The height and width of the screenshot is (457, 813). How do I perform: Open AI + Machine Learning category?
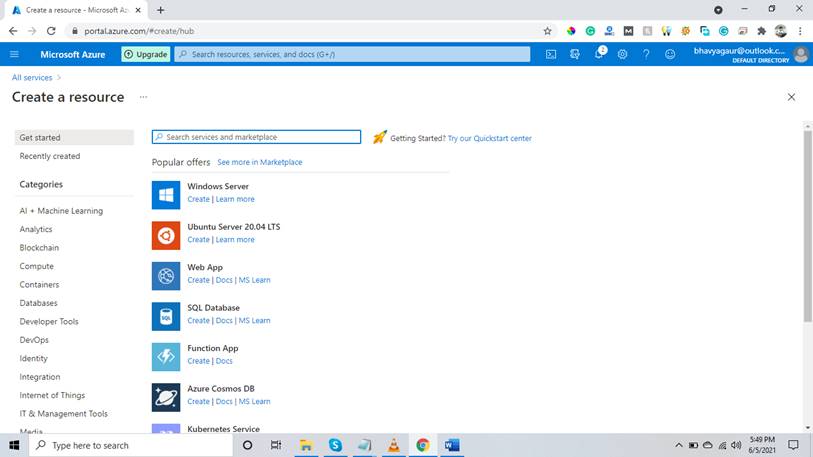(61, 211)
